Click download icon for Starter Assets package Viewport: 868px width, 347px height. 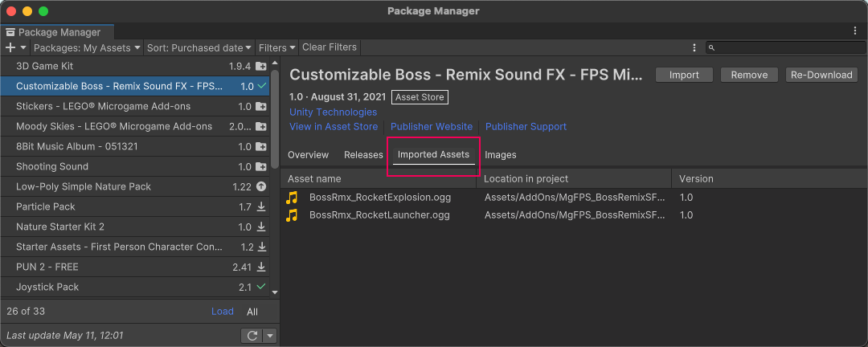pyautogui.click(x=261, y=247)
